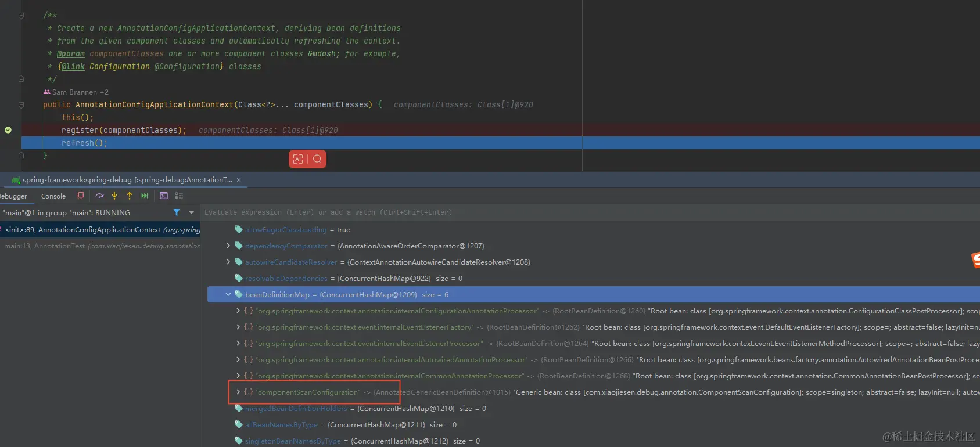Click the blue frames filter icon
This screenshot has height=447, width=980.
pyautogui.click(x=177, y=212)
